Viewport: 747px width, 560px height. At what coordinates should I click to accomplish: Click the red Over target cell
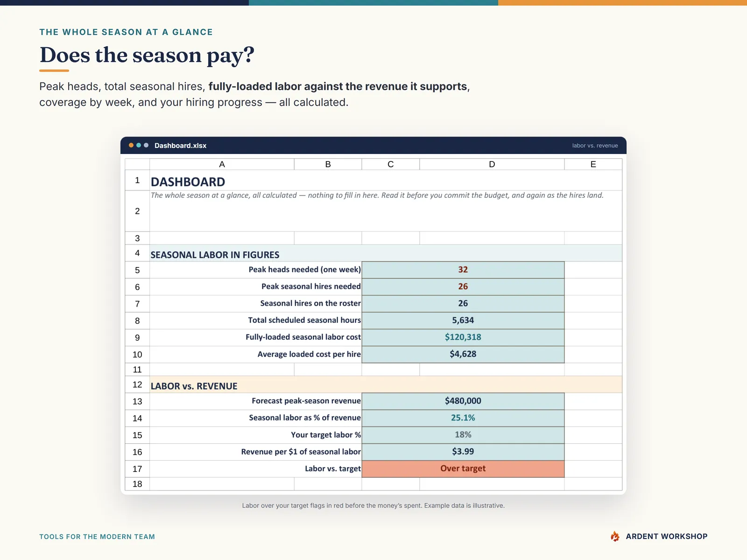coord(463,469)
